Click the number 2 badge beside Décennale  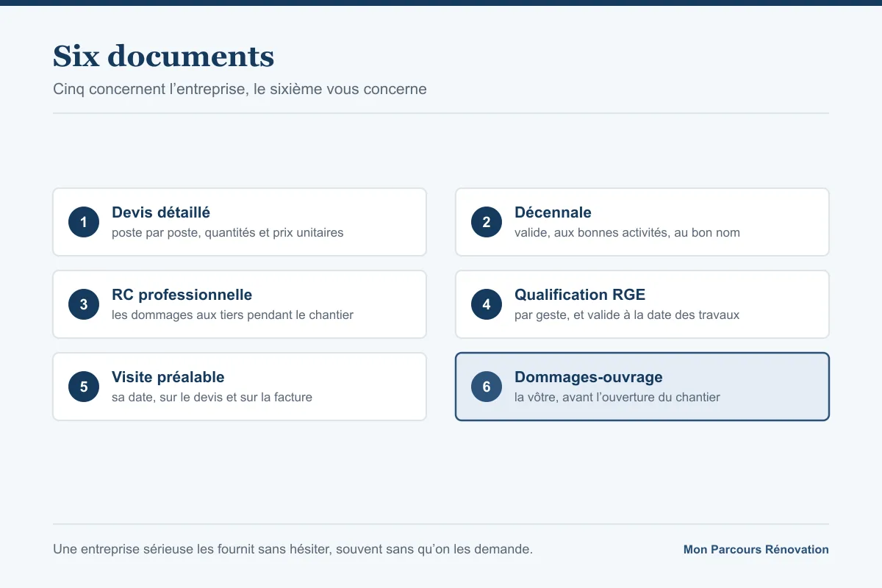[487, 222]
